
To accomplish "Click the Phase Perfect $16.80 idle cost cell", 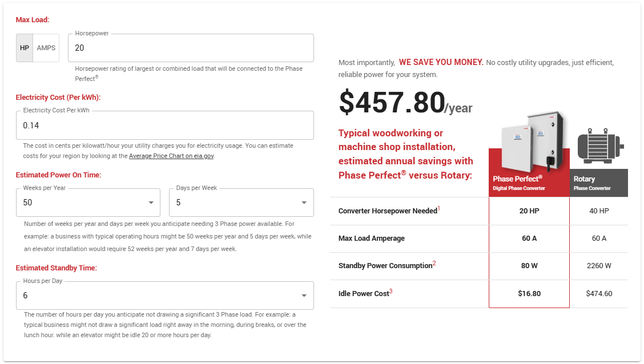I will click(529, 294).
